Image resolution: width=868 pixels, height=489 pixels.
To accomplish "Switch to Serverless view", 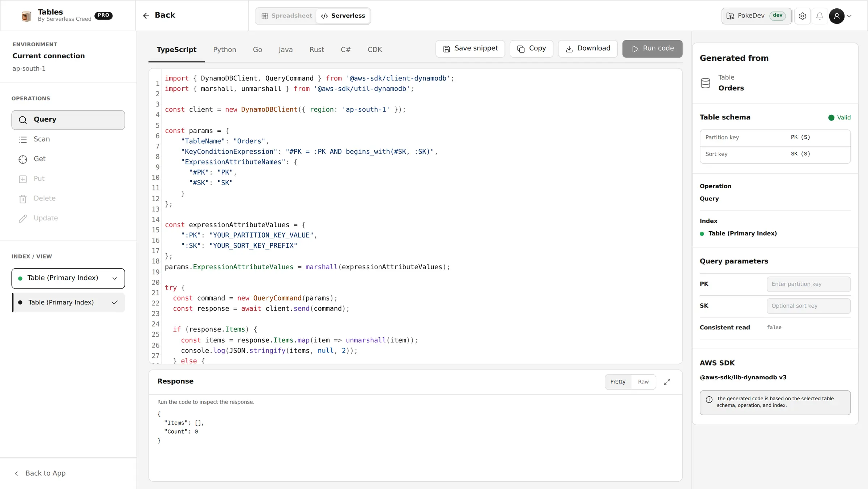I will click(x=343, y=16).
